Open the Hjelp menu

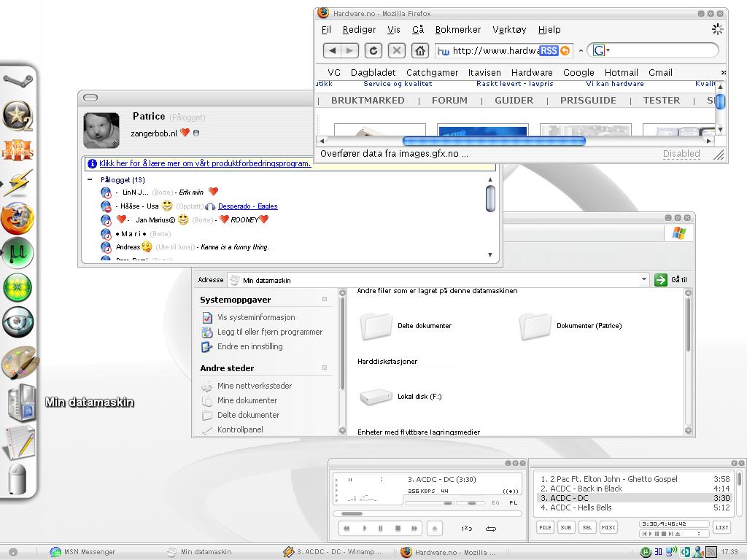pyautogui.click(x=549, y=29)
